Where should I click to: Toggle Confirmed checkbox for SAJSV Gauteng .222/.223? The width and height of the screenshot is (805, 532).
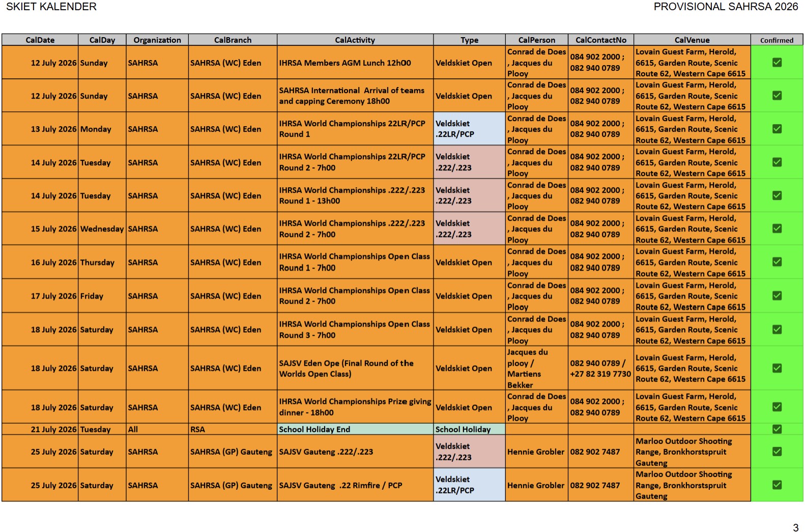777,452
